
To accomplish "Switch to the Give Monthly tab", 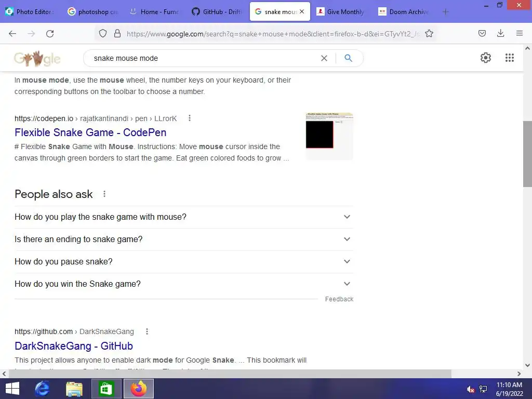I will tap(341, 12).
